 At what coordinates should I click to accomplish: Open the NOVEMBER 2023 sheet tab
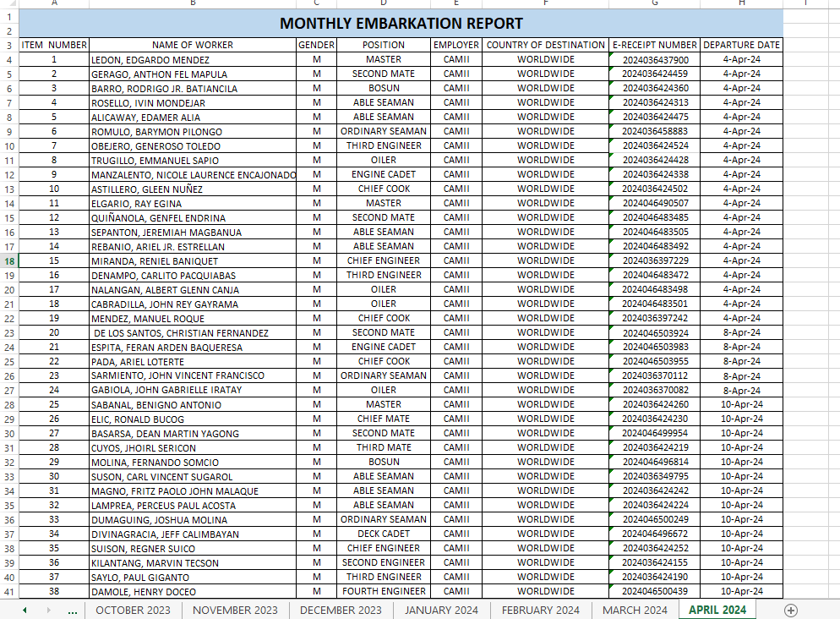pyautogui.click(x=235, y=610)
